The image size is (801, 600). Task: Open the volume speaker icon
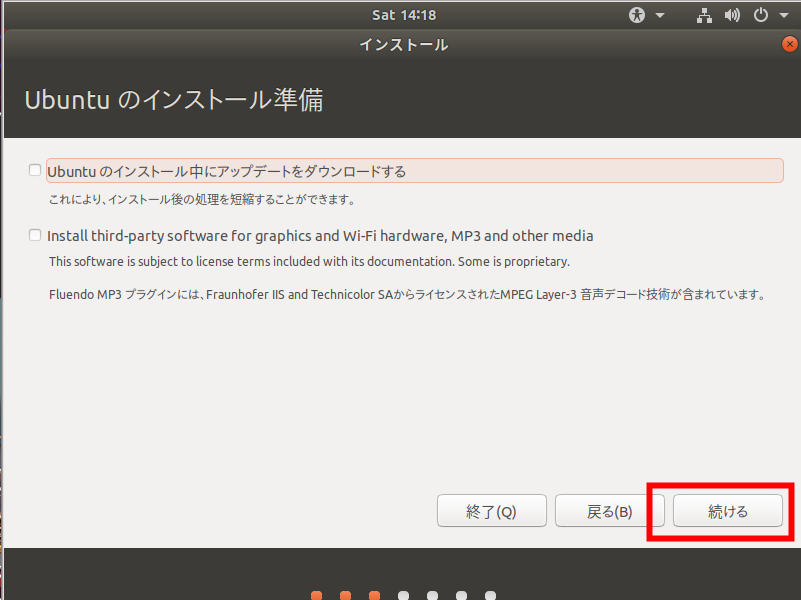[732, 15]
